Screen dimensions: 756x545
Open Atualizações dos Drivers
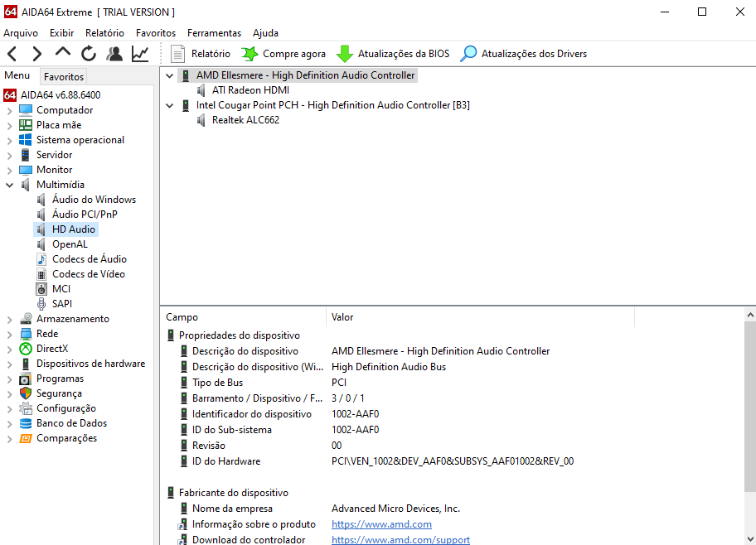pos(523,54)
